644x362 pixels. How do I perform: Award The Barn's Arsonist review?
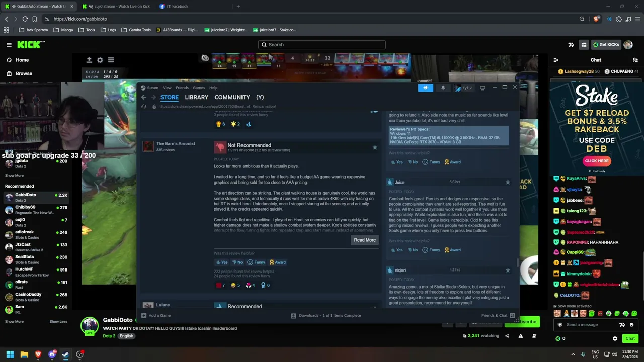[277, 262]
